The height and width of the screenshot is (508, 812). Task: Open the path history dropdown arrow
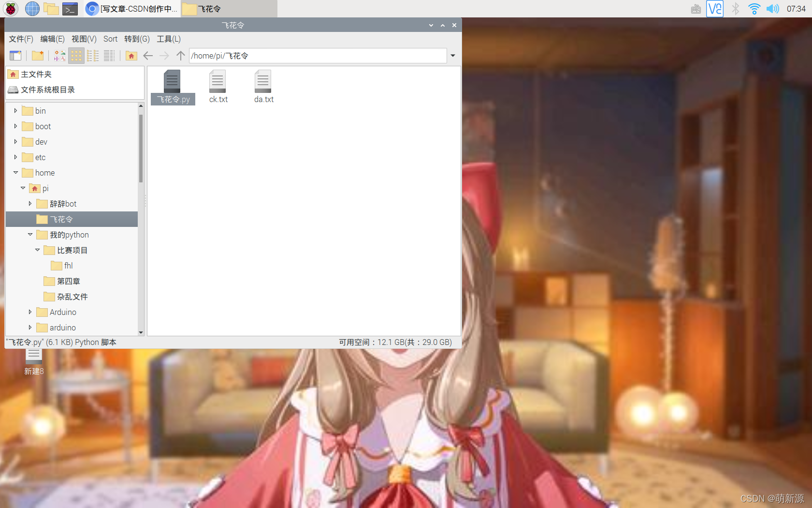[x=453, y=56]
